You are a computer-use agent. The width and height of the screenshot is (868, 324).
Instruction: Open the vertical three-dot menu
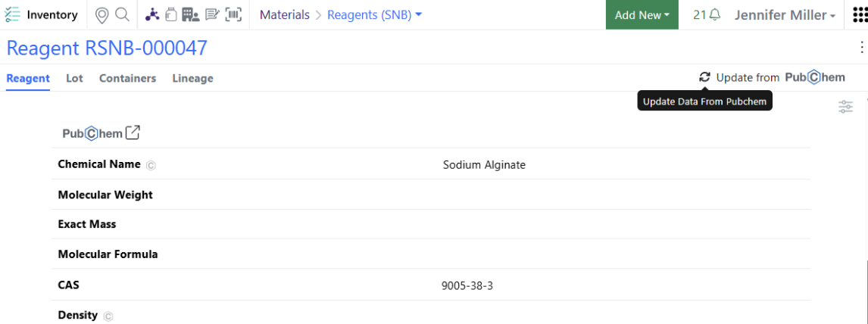click(x=860, y=48)
